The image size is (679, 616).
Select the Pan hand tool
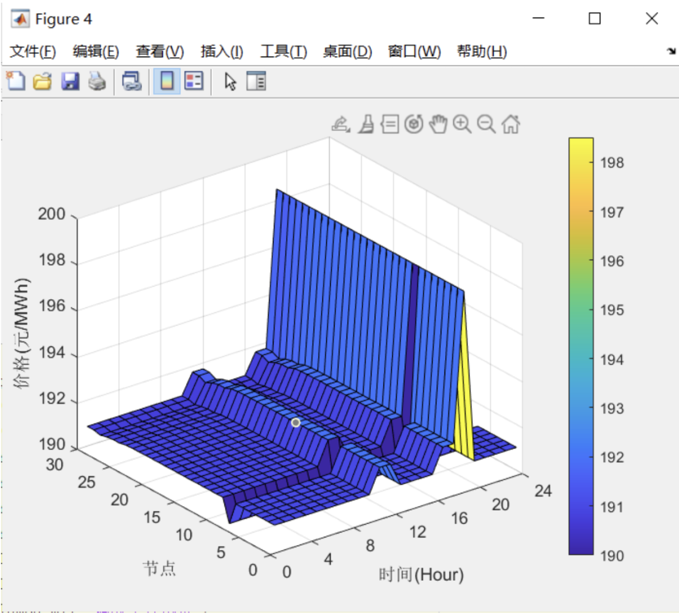point(438,124)
